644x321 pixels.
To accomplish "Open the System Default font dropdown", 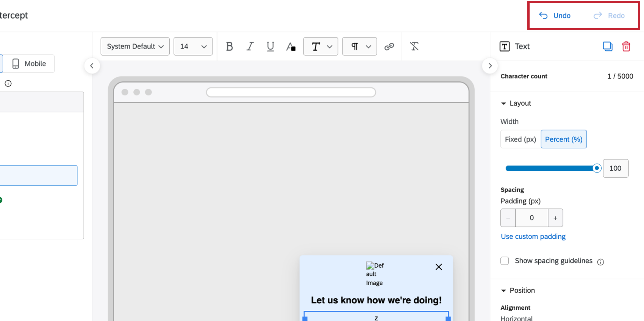I will coord(135,47).
